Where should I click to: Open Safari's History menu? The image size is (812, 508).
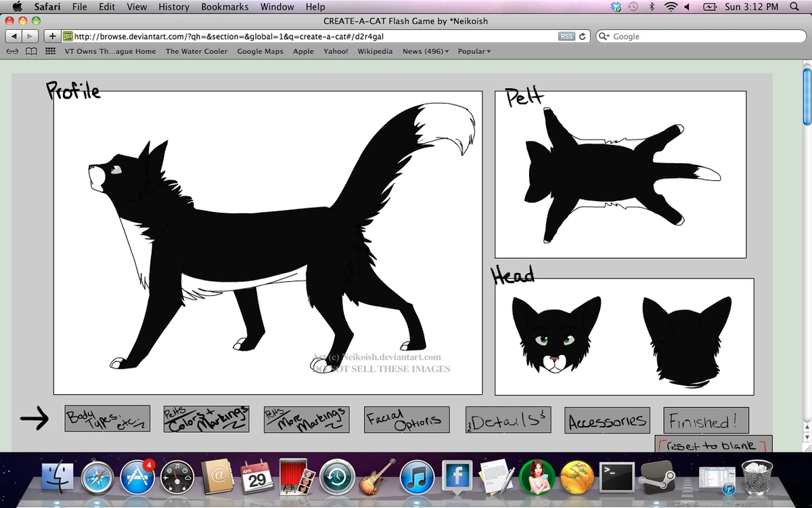point(173,7)
